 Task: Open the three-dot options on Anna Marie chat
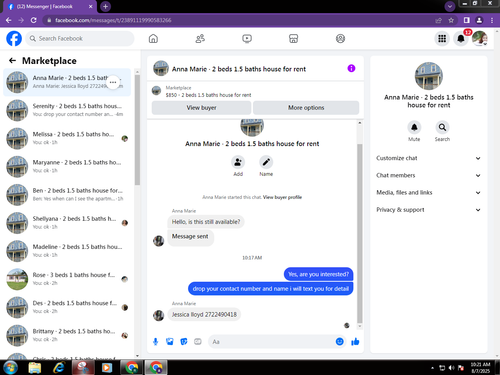point(113,82)
